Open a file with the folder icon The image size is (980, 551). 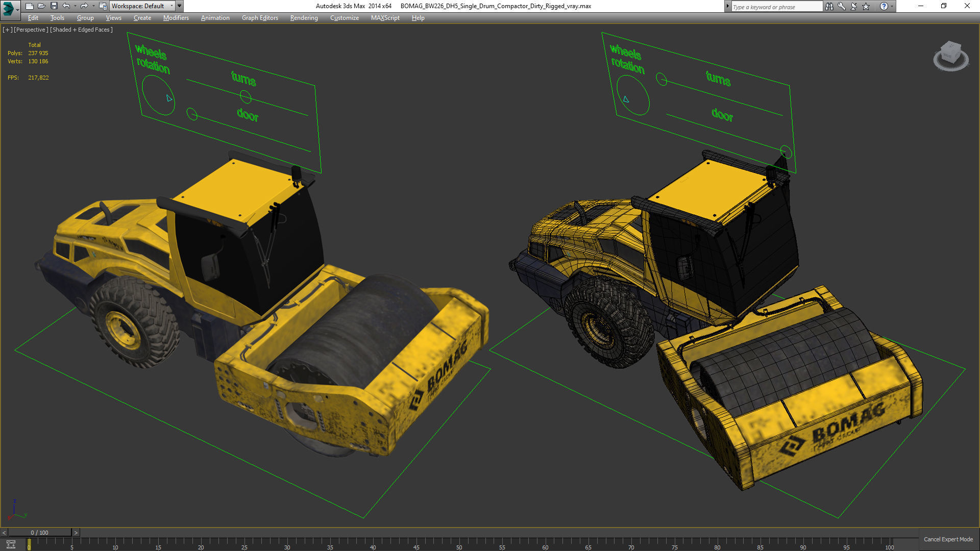tap(42, 6)
